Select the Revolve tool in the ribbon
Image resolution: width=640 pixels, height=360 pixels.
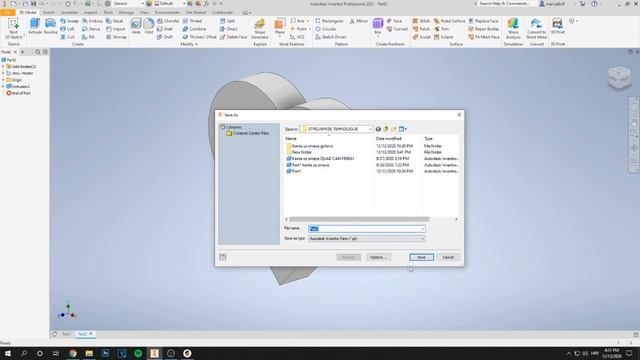[51, 26]
